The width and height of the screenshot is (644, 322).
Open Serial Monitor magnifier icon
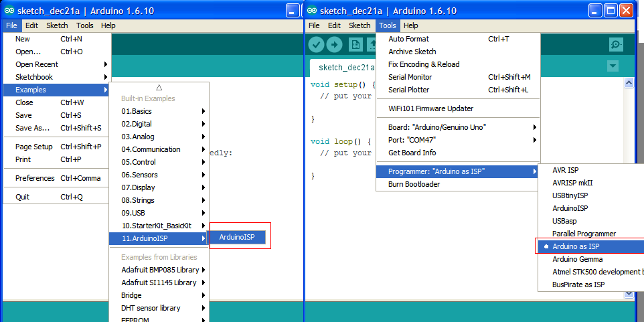point(616,44)
